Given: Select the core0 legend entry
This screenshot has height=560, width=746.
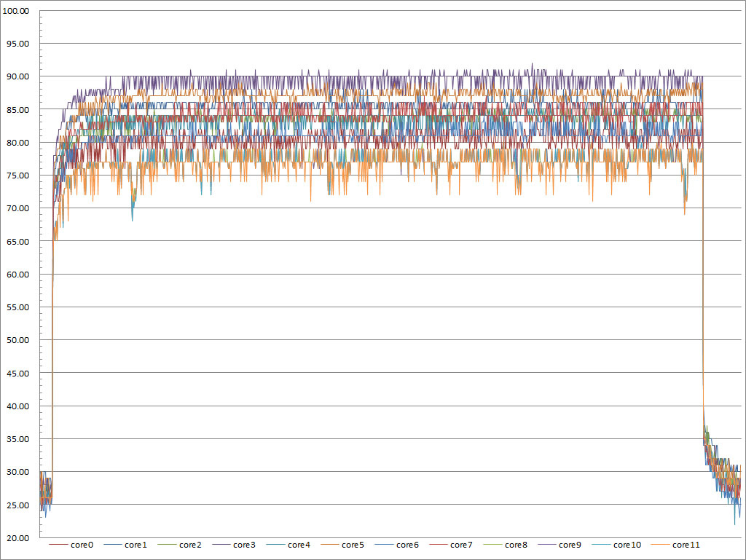Looking at the screenshot, I should (x=71, y=545).
